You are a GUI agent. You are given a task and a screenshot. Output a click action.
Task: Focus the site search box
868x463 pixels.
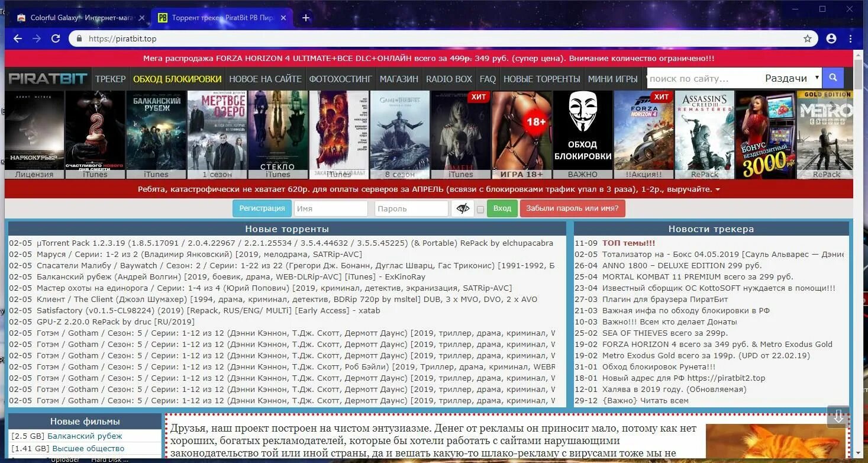tap(704, 78)
